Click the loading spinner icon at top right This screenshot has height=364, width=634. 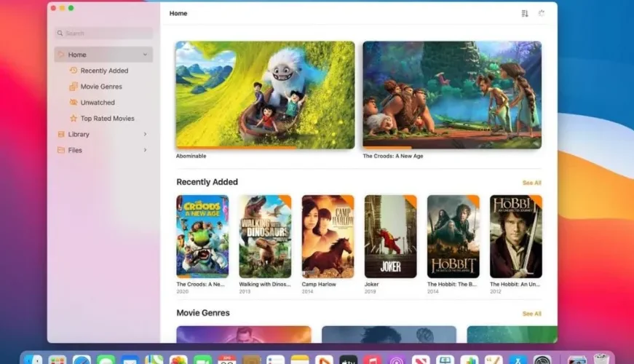click(x=542, y=13)
